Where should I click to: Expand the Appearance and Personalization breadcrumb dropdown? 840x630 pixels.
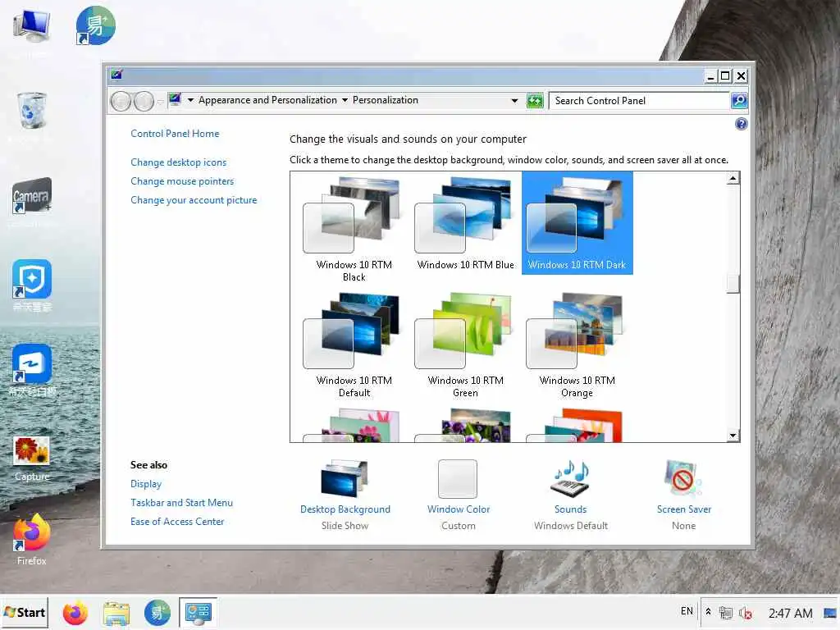pyautogui.click(x=345, y=100)
